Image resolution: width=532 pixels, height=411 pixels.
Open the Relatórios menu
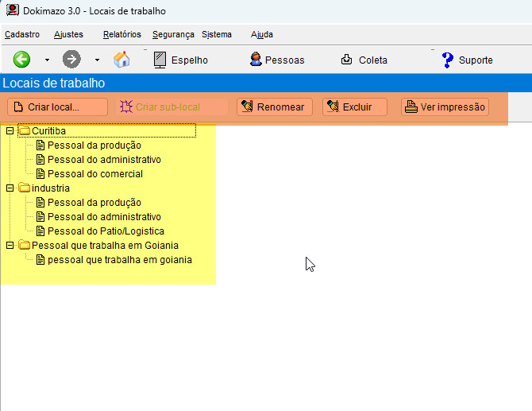click(121, 34)
